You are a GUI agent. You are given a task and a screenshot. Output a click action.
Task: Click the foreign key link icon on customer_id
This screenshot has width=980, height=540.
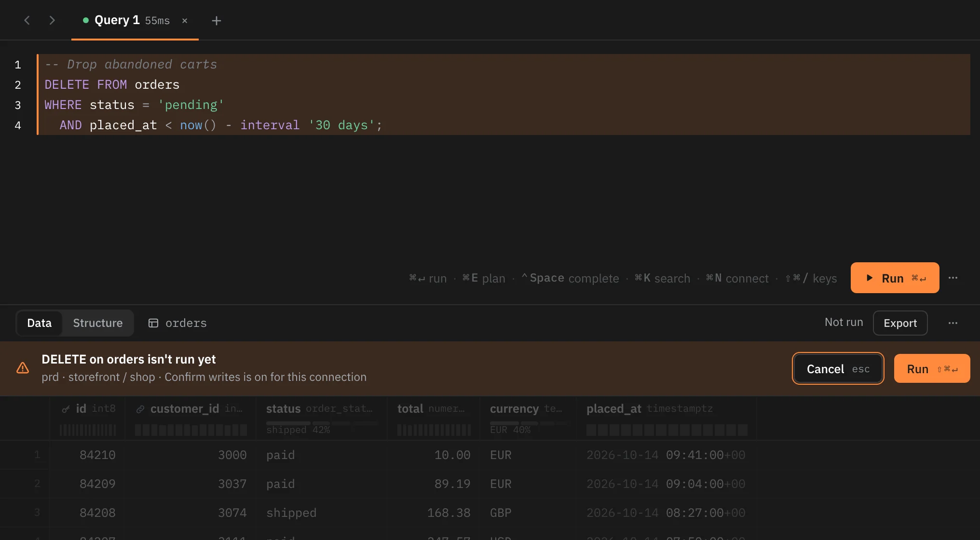[x=140, y=409]
